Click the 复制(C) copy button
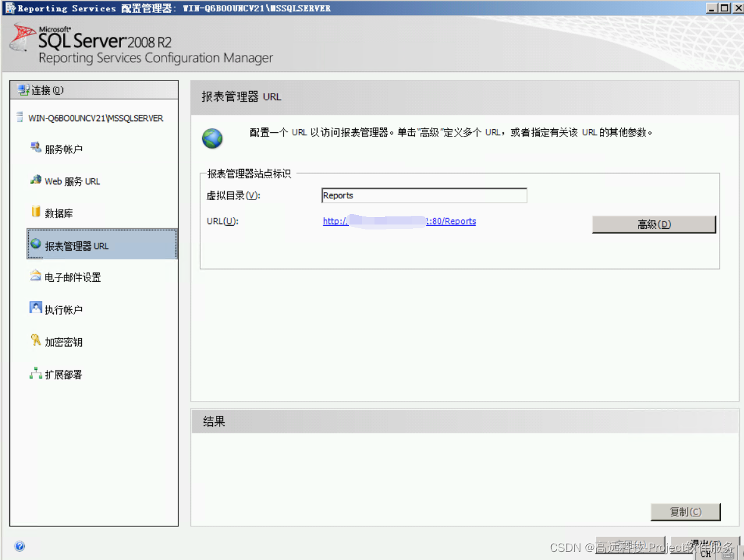 pyautogui.click(x=685, y=512)
